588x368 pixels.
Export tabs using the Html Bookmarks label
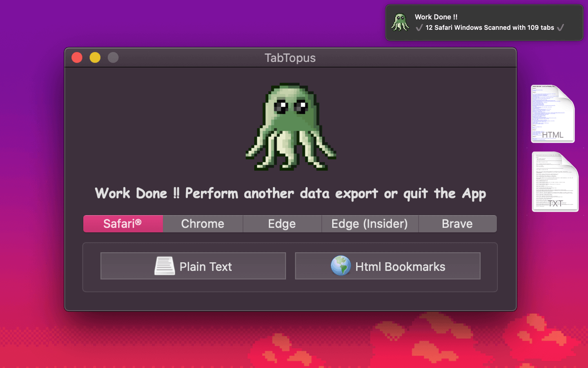coord(400,267)
